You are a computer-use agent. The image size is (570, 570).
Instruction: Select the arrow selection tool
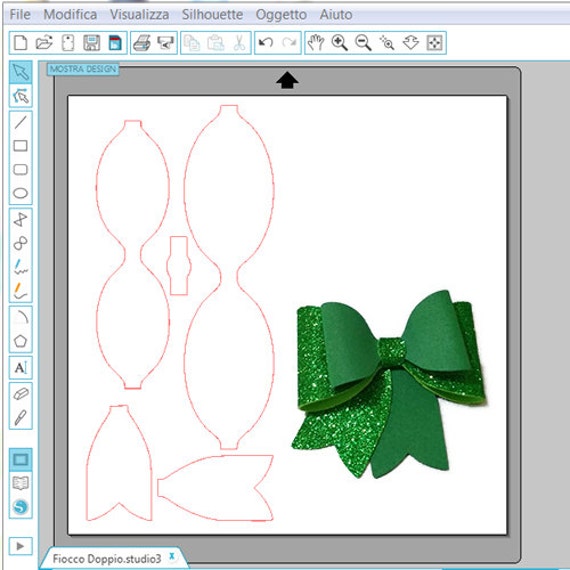(x=21, y=72)
